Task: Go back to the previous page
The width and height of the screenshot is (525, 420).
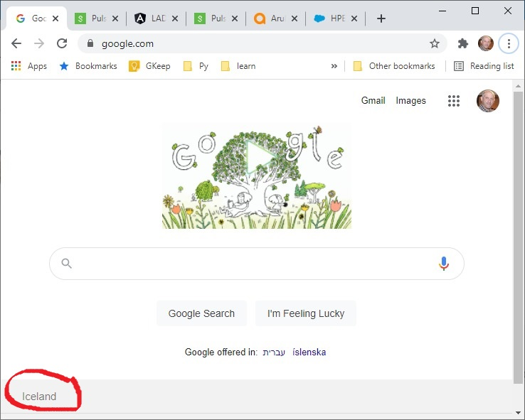Action: 16,43
